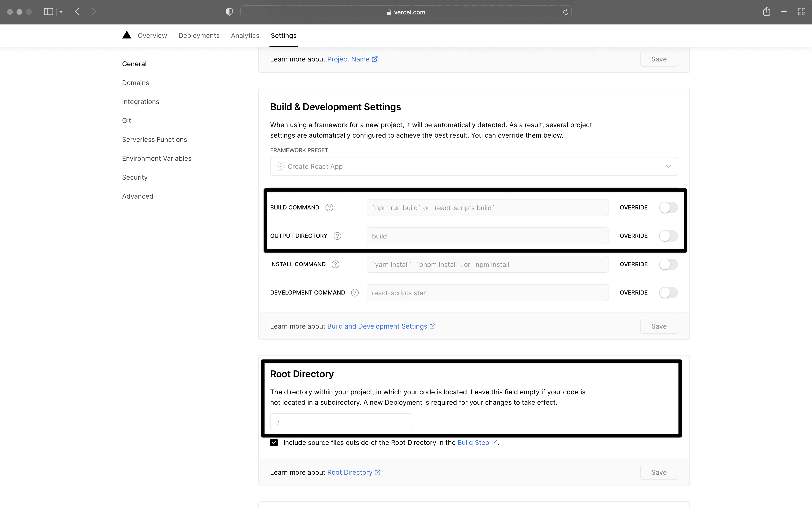This screenshot has width=812, height=508.
Task: Select the Settings tab
Action: [283, 35]
